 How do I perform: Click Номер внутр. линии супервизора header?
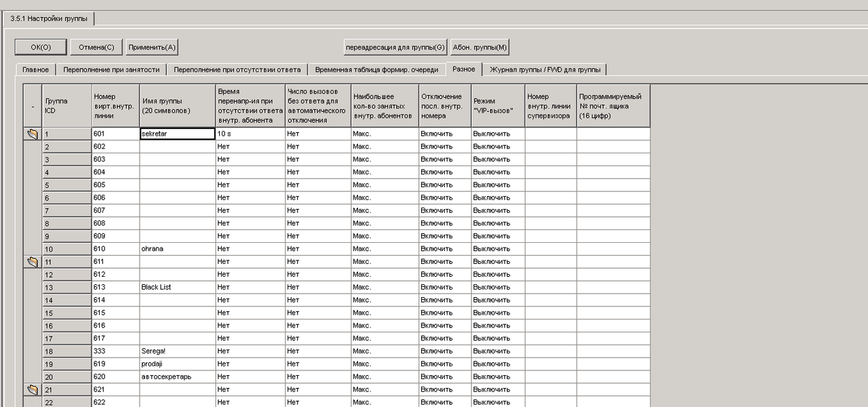pos(551,106)
